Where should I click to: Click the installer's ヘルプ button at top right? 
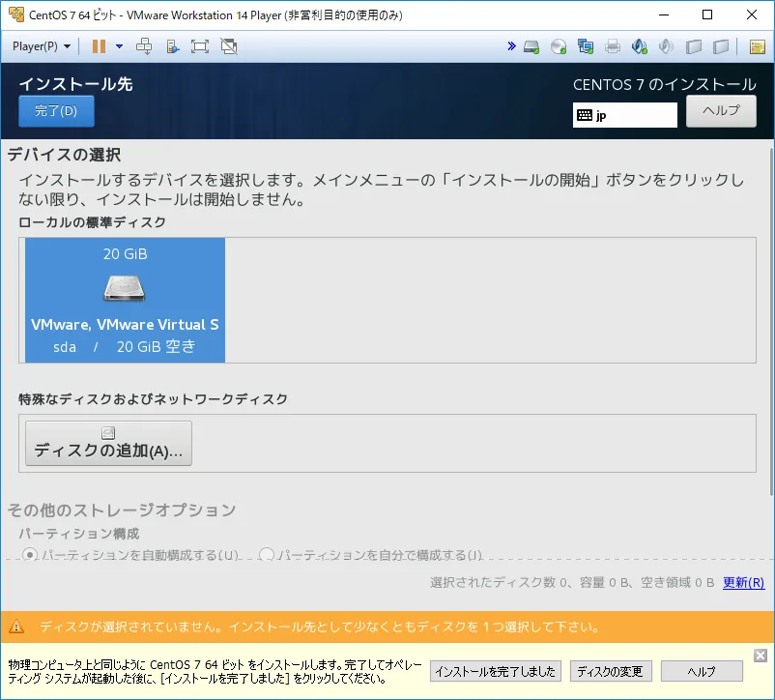pos(721,111)
